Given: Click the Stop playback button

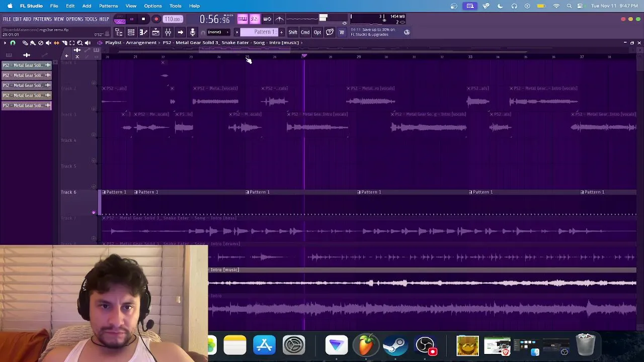Looking at the screenshot, I should click(x=143, y=19).
